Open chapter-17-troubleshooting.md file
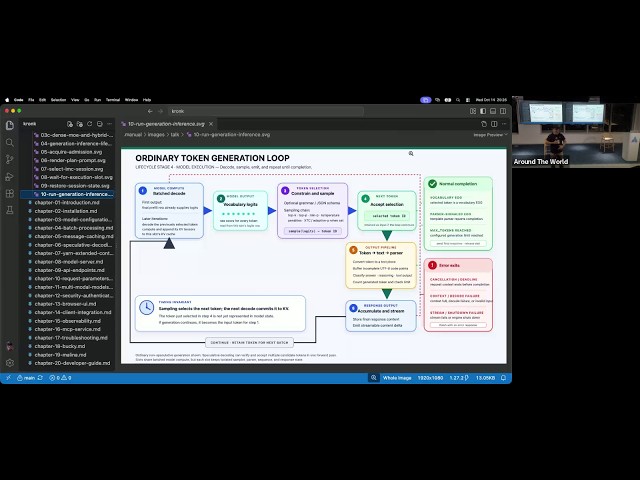640x480 pixels. [68, 338]
